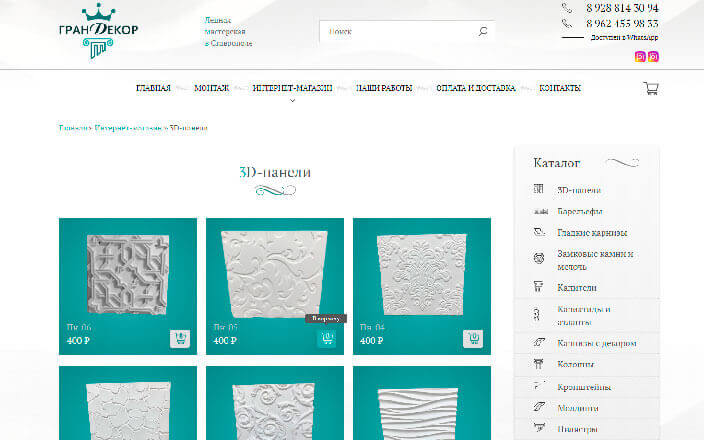Open НАШИ РАБОТЫ menu item
Viewport: 704px width, 440px height.
(x=384, y=88)
